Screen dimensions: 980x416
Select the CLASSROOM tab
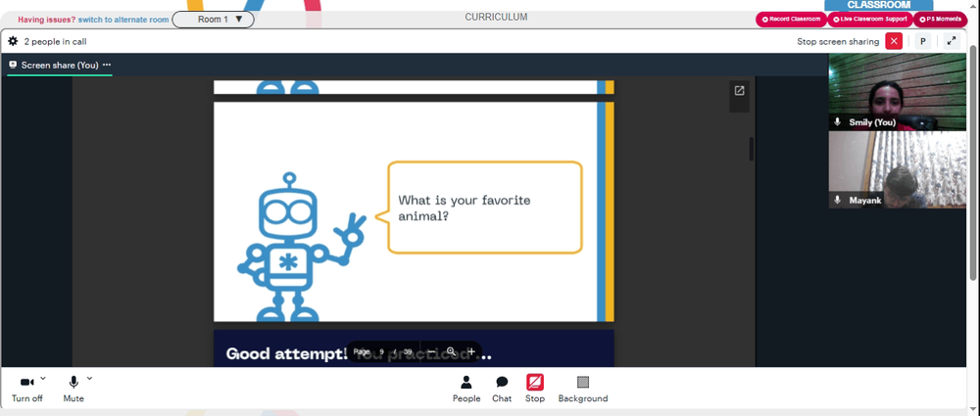point(878,5)
